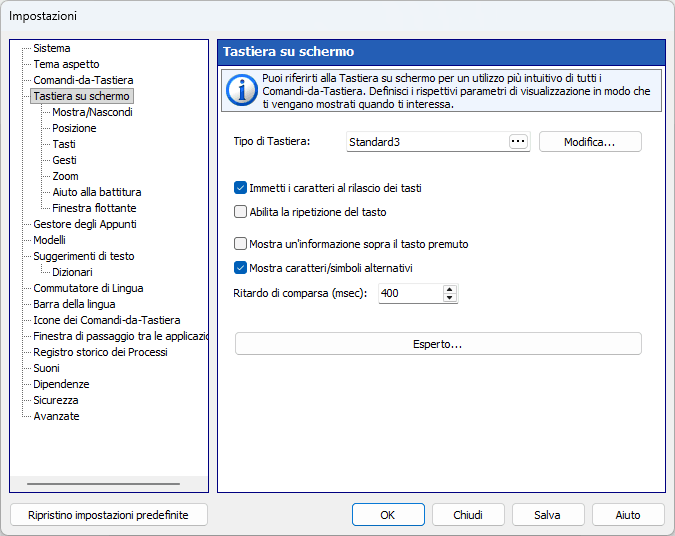This screenshot has height=536, width=675.
Task: Open Comandi-da-Tastiera tree entry
Action: point(83,80)
